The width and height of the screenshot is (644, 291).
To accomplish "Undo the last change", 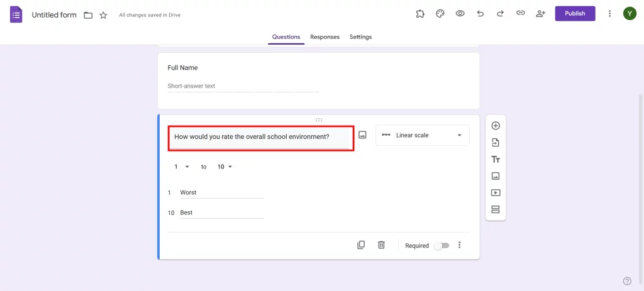I will point(480,14).
